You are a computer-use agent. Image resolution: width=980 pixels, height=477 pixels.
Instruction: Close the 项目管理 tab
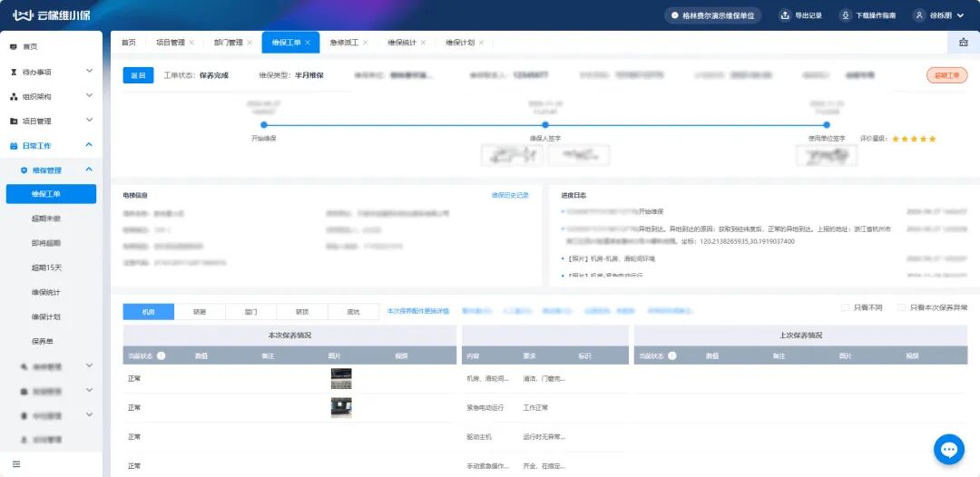click(x=191, y=43)
